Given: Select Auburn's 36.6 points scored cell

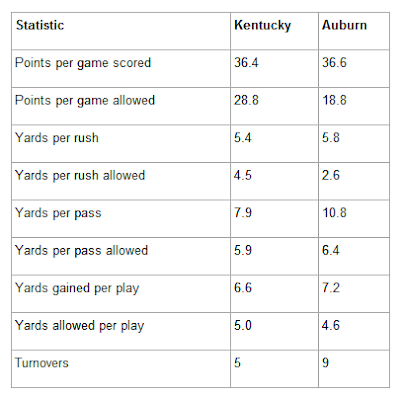Looking at the screenshot, I should click(334, 63).
